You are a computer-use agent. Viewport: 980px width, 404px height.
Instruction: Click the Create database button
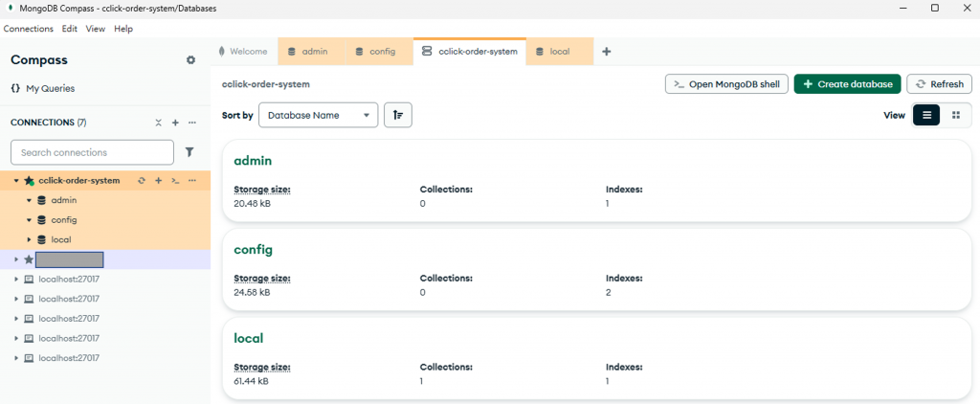click(847, 84)
